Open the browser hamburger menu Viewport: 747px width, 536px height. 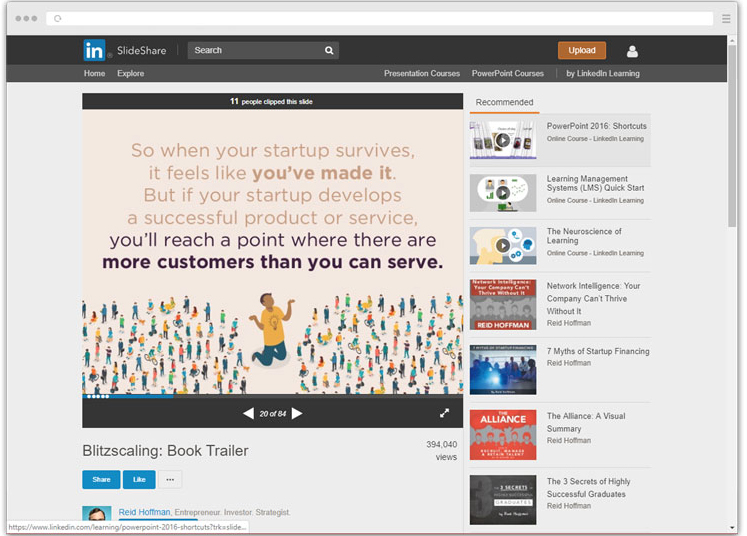coord(727,18)
